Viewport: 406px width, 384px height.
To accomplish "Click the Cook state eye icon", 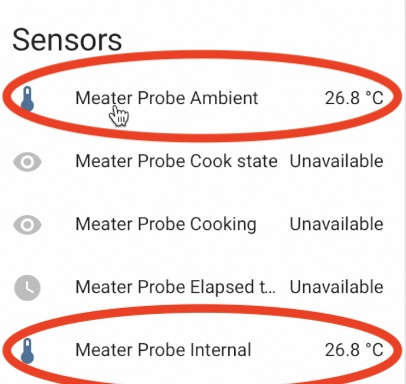I will click(x=27, y=162).
